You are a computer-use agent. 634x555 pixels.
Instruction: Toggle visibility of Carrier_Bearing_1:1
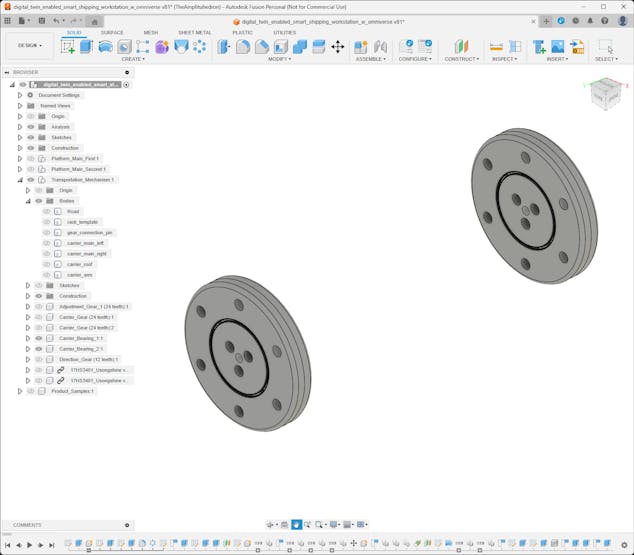39,338
